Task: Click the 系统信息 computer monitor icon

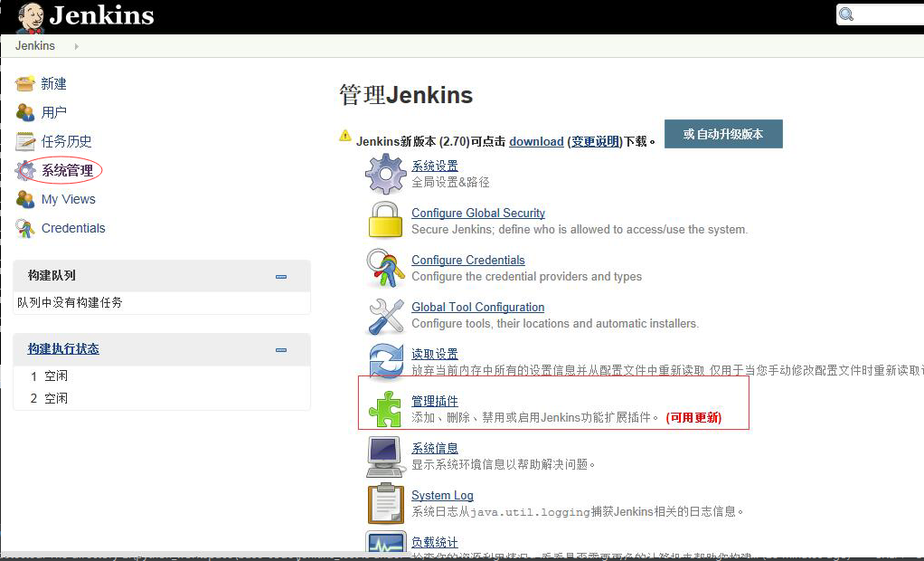Action: (x=385, y=457)
